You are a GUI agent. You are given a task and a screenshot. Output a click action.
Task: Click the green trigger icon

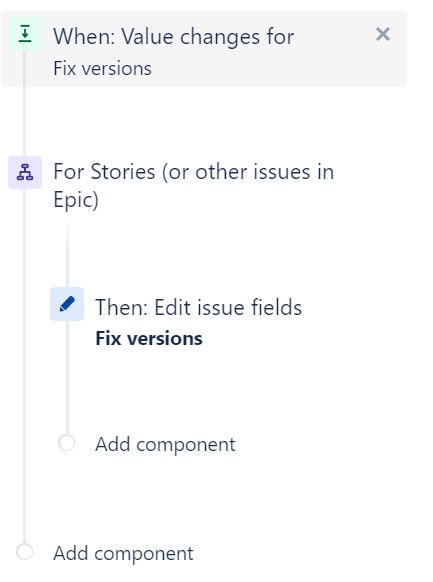(25, 33)
